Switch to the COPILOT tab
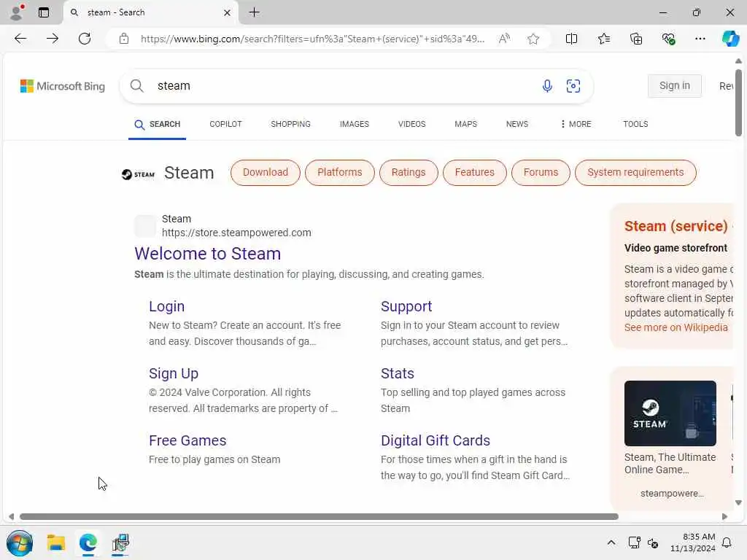Viewport: 747px width, 560px height. tap(226, 124)
